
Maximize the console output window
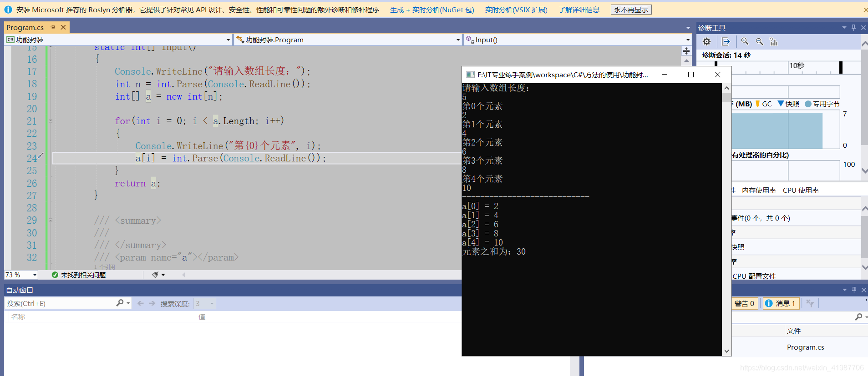click(691, 75)
